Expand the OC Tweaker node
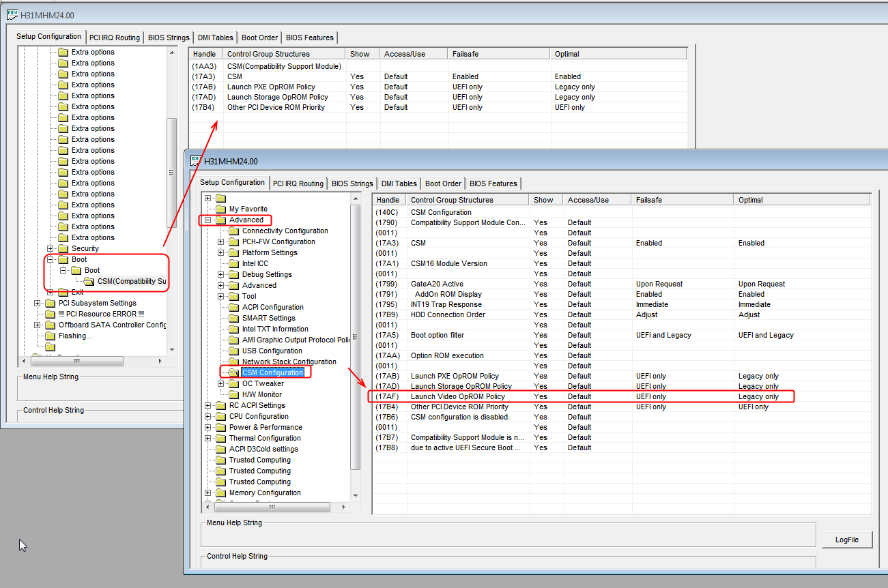Image resolution: width=888 pixels, height=588 pixels. 221,383
